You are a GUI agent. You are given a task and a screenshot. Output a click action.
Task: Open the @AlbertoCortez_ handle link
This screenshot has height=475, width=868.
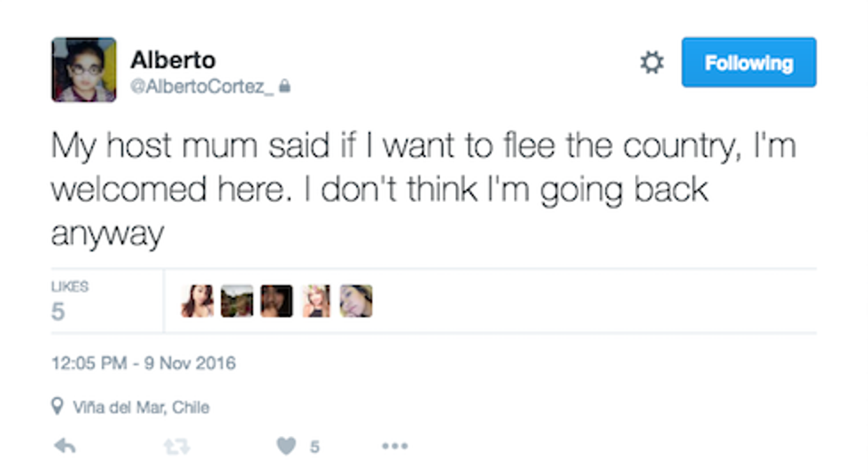pos(203,87)
